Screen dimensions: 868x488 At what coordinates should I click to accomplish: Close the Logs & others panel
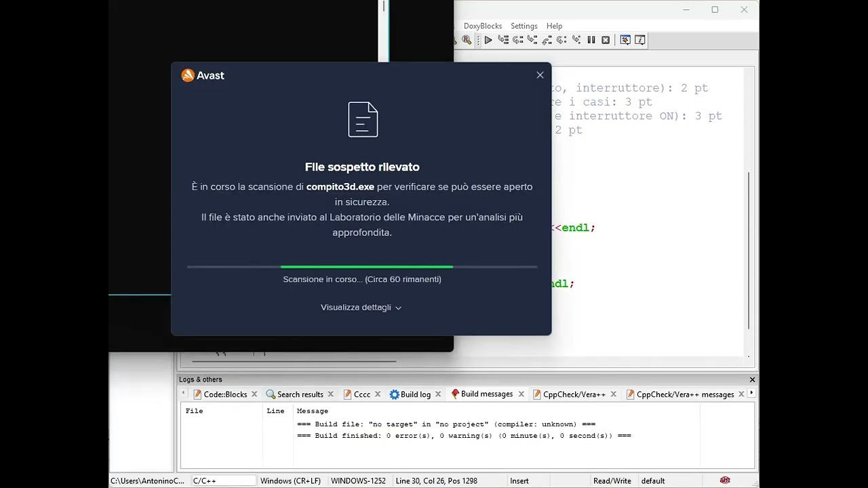click(752, 380)
